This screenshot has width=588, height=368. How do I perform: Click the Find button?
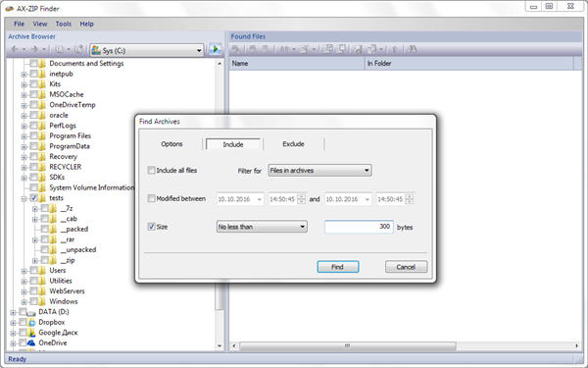point(338,267)
